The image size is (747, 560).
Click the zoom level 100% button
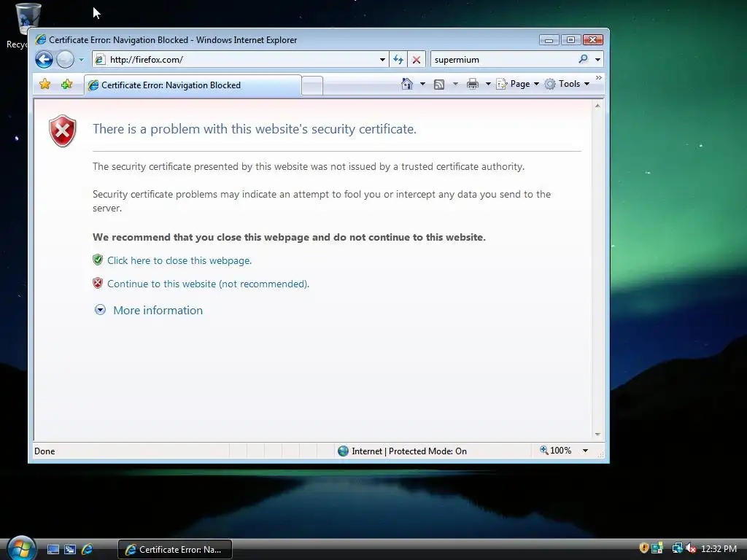pyautogui.click(x=555, y=451)
